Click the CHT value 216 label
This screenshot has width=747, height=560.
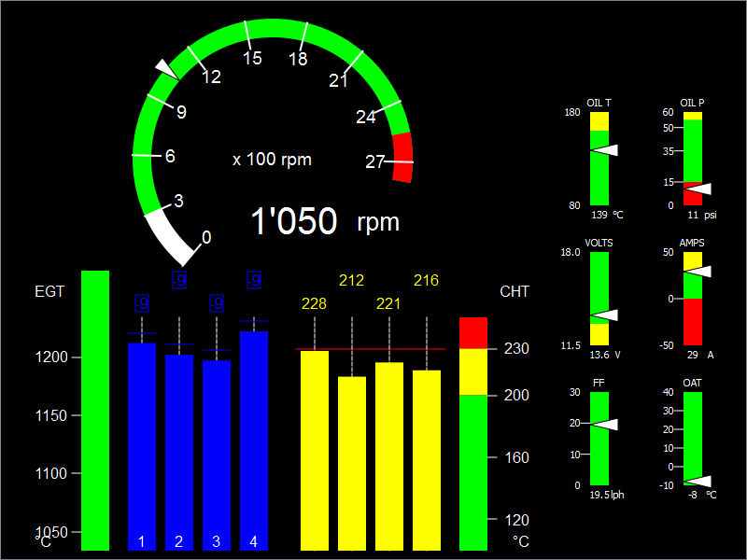coord(426,281)
